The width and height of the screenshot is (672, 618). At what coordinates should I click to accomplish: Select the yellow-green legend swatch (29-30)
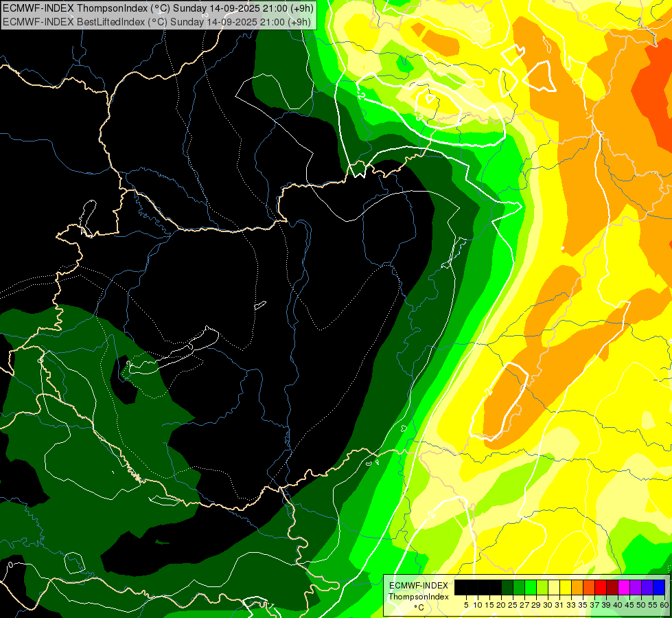point(542,587)
